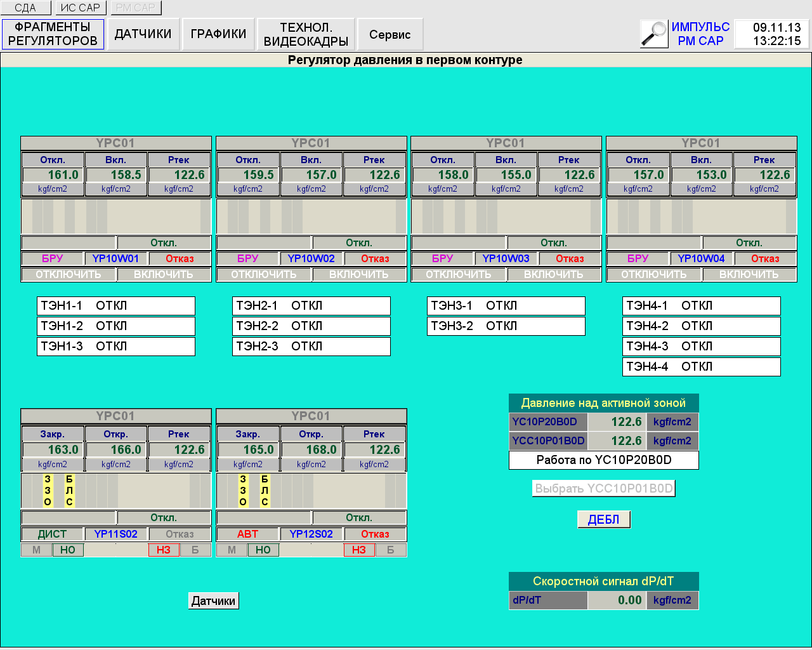
Task: Open ТЕХНОЛ. ВИДЕОКАДРЫ section
Action: coord(306,34)
